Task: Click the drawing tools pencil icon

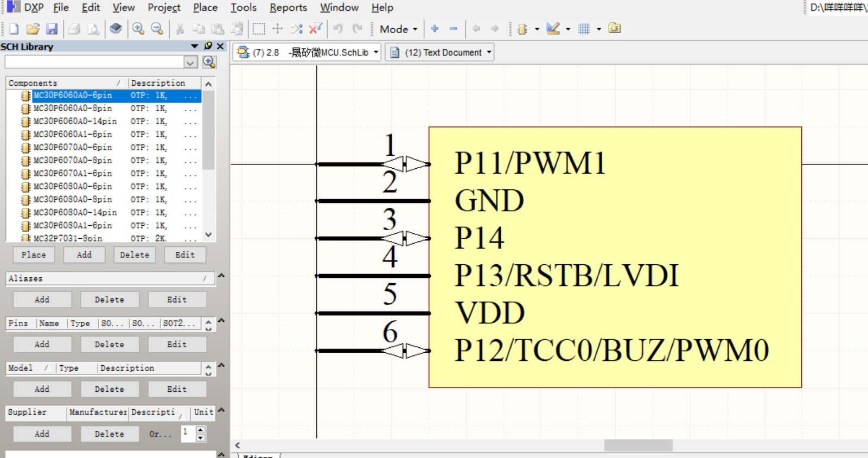Action: coord(553,29)
